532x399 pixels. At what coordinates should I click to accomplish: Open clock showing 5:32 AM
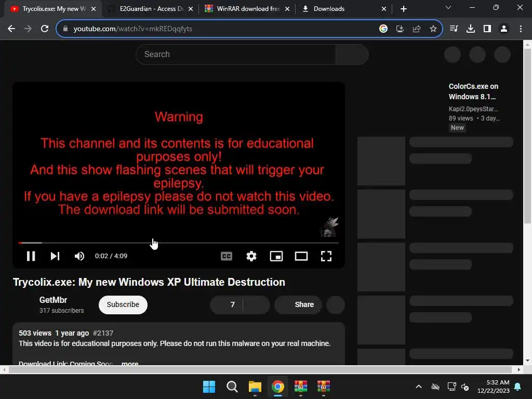pos(494,387)
